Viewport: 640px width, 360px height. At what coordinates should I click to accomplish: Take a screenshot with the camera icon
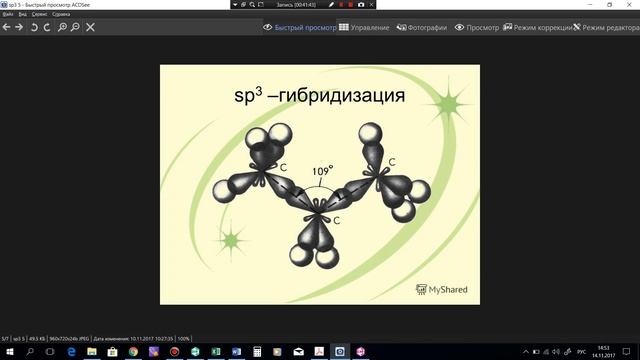pyautogui.click(x=361, y=4)
